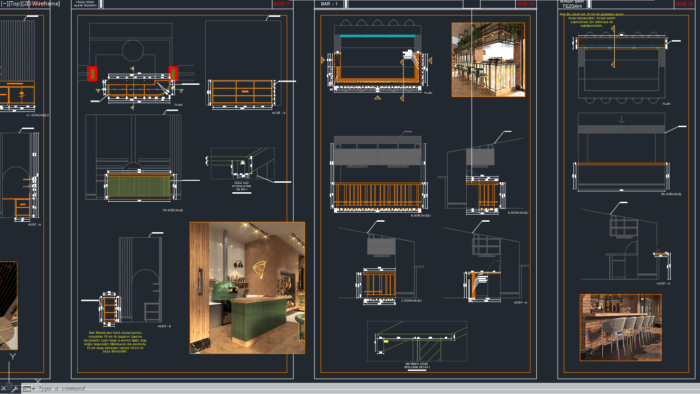
Task: Open the 2D Wireframe visual style menu
Action: pos(41,4)
